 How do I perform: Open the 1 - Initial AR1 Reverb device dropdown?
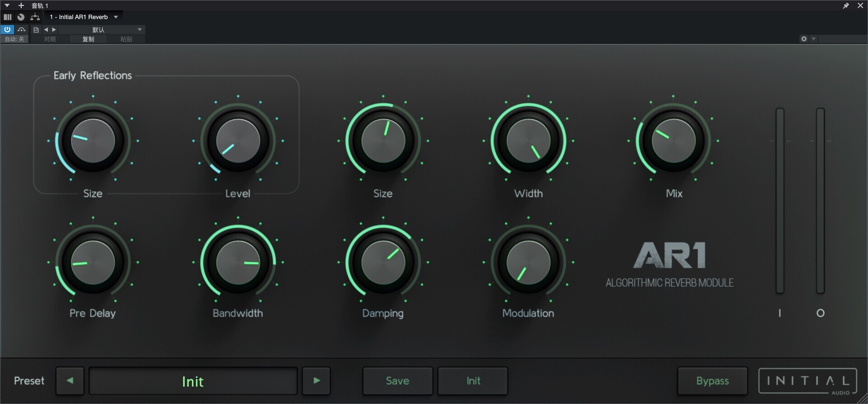click(84, 17)
